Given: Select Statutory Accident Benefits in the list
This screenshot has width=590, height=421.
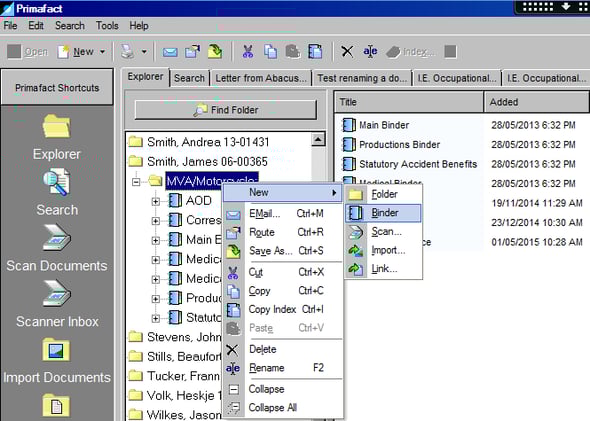Looking at the screenshot, I should pyautogui.click(x=410, y=164).
